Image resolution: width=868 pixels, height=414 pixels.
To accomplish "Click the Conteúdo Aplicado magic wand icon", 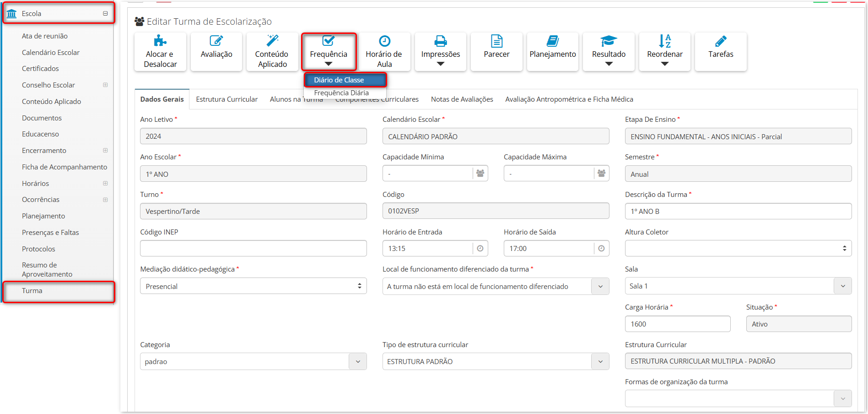I will click(x=272, y=40).
